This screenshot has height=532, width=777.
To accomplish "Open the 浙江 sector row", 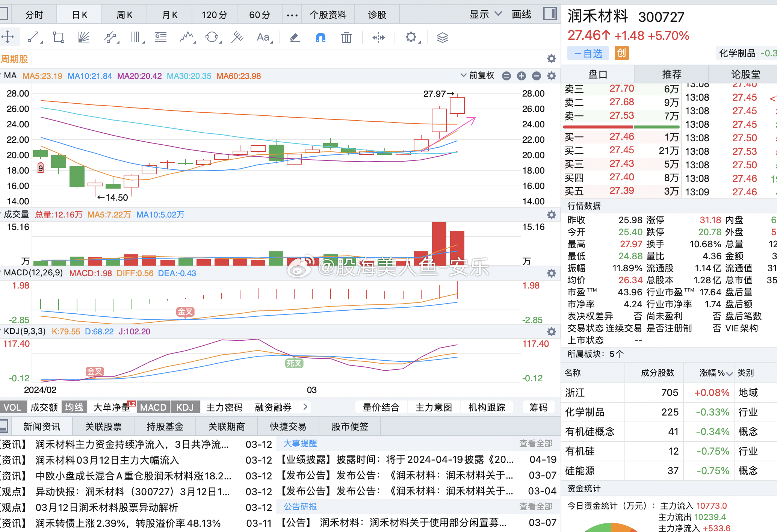I will (575, 393).
